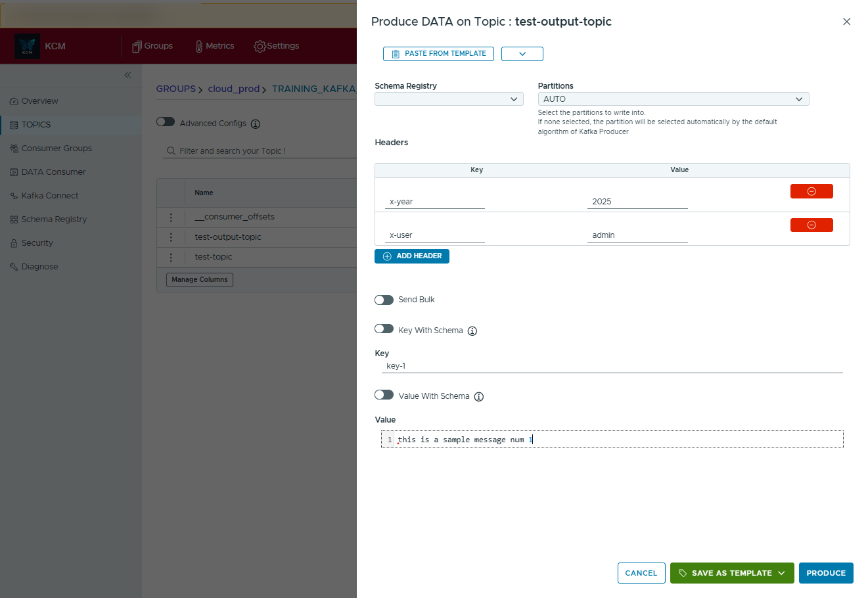Toggle Value With Schema switch
This screenshot has height=598, width=868.
pos(384,395)
